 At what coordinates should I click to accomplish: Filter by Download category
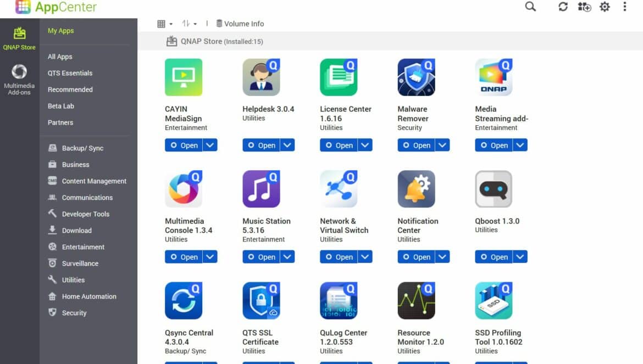click(x=70, y=230)
